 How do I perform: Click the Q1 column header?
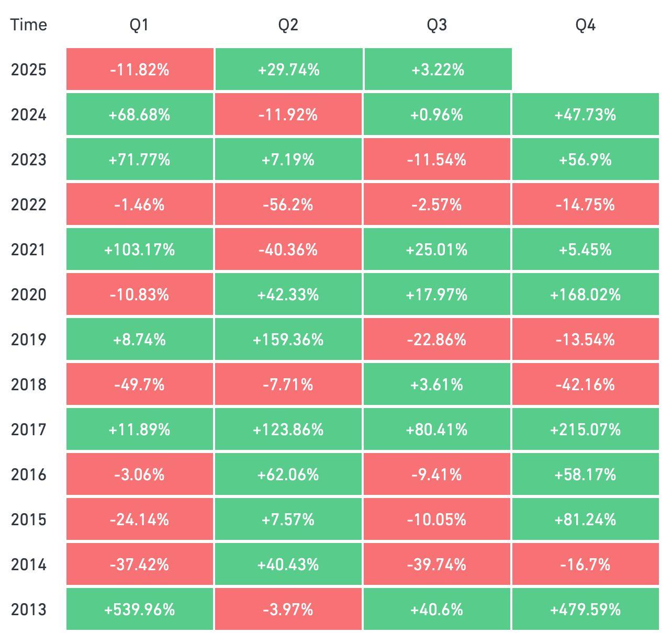(x=139, y=25)
